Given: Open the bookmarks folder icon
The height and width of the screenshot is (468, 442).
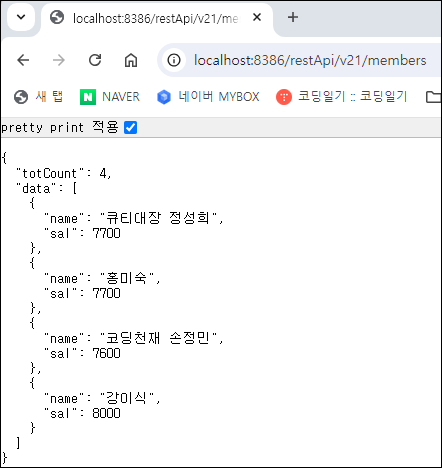Looking at the screenshot, I should 434,97.
